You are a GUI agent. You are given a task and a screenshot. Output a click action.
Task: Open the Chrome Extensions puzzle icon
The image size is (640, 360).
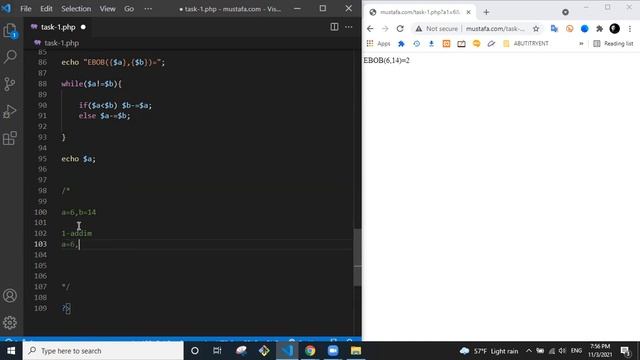click(600, 29)
